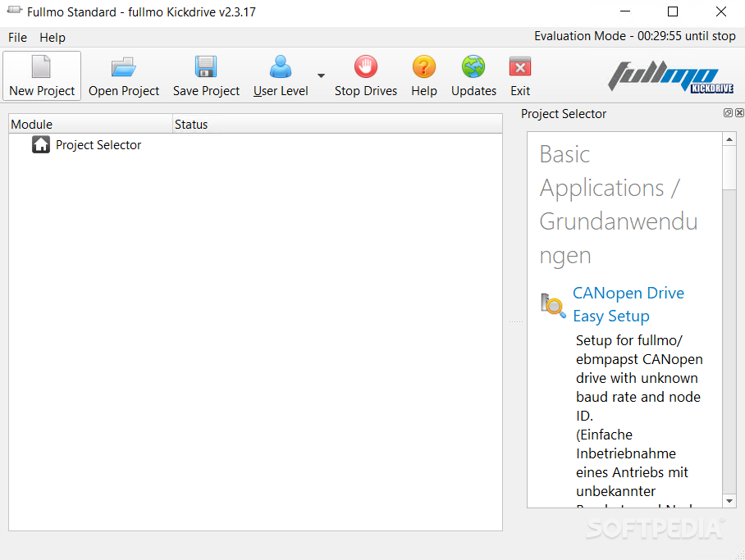This screenshot has width=745, height=560.
Task: Click the Module column header
Action: tap(90, 124)
